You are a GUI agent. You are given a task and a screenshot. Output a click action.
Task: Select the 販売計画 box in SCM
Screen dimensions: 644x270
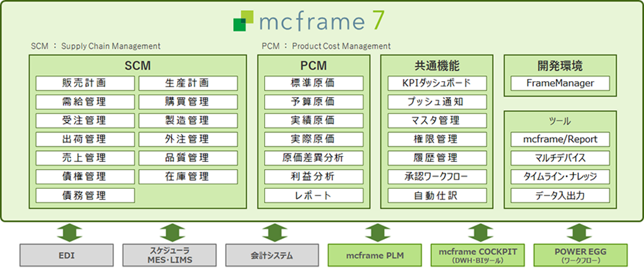[85, 83]
